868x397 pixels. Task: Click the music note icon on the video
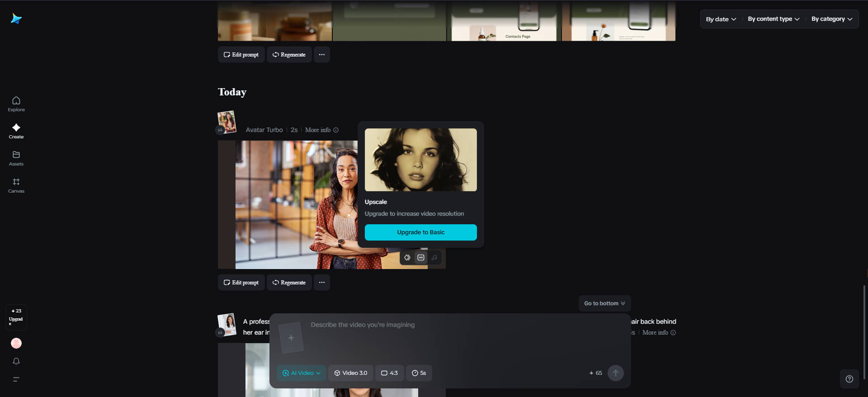[x=434, y=258]
